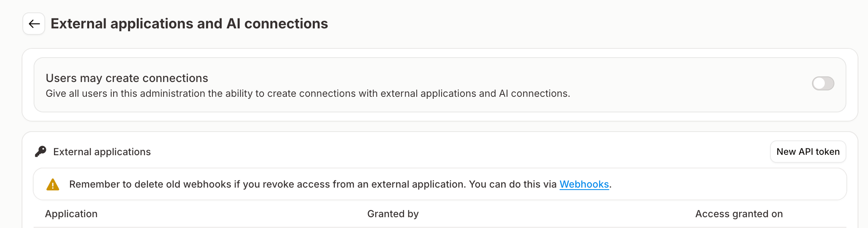Image resolution: width=868 pixels, height=228 pixels.
Task: Click the yellow warning triangle icon
Action: click(53, 184)
